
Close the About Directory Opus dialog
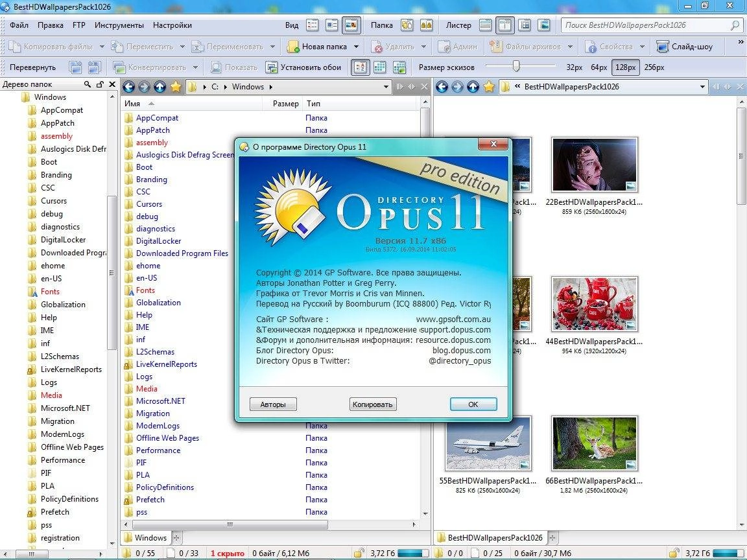493,144
